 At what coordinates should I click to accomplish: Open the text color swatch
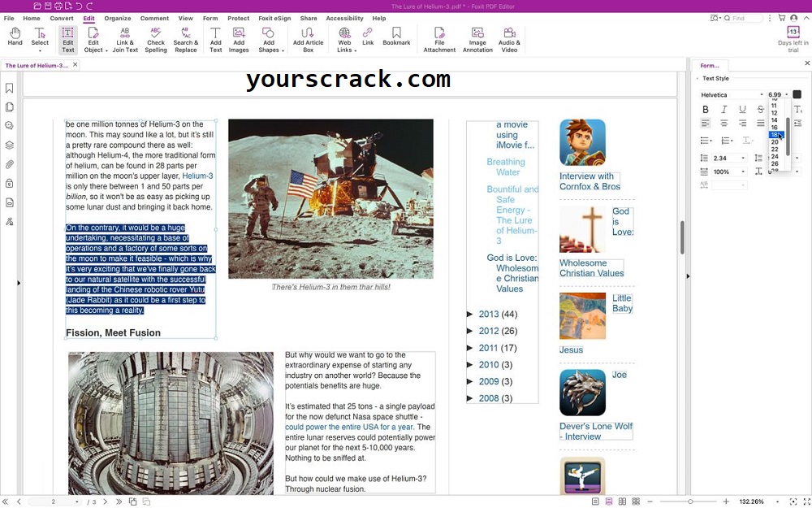coord(797,94)
